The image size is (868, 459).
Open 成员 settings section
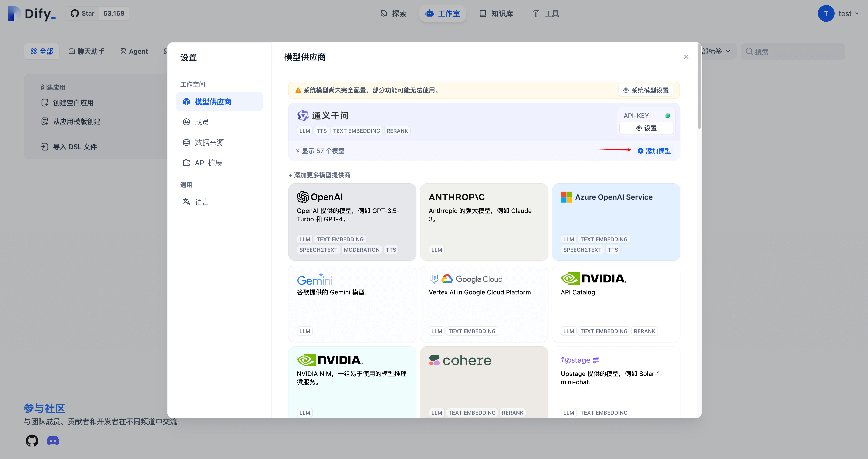coord(219,122)
